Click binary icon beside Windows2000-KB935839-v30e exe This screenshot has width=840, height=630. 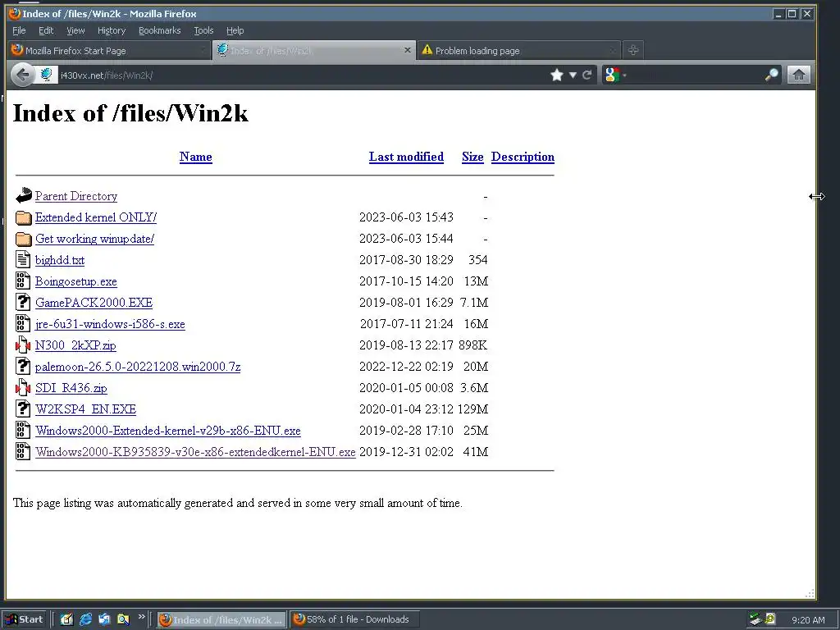(23, 452)
